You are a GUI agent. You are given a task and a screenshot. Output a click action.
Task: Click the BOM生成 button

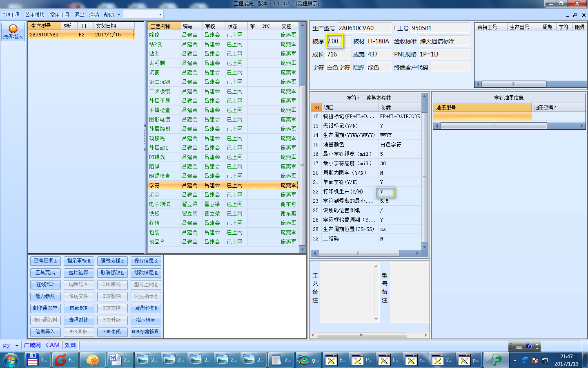pos(112,332)
